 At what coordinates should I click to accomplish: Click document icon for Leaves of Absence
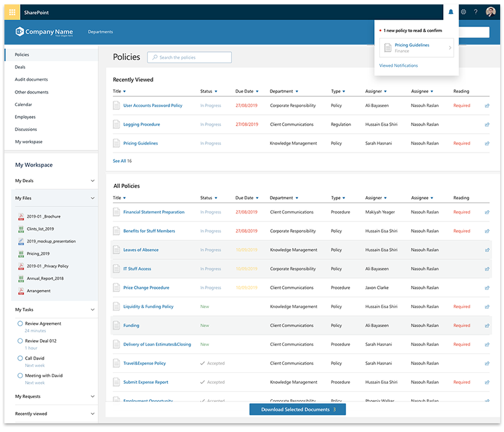[x=116, y=250]
